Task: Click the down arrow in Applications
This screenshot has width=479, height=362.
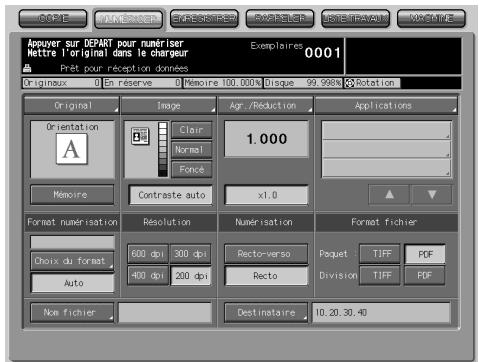Action: tap(432, 195)
